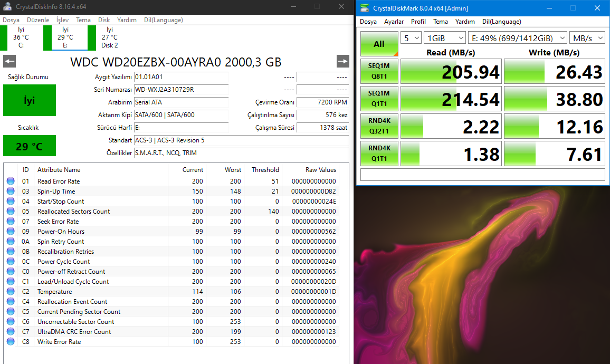
Task: Click status circle for Uncorrectable Sector Count
Action: pyautogui.click(x=11, y=322)
